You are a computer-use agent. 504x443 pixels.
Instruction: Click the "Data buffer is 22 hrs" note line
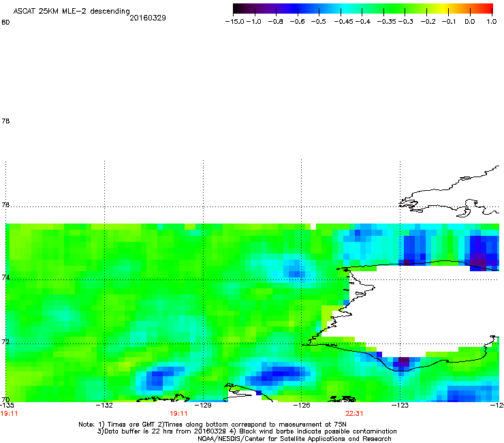click(247, 431)
